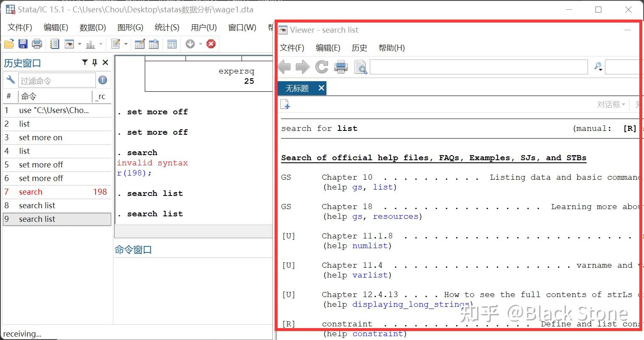This screenshot has width=644, height=340.
Task: Select history row 3 "set more on"
Action: [57, 138]
